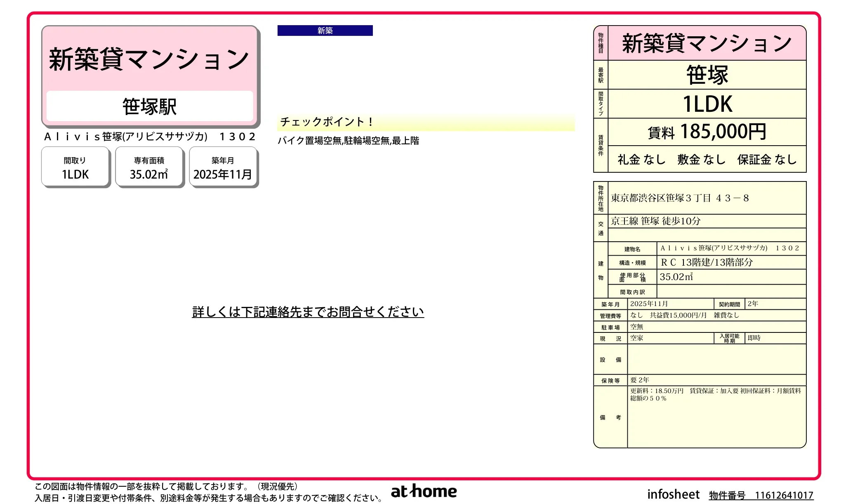
Task: Click the 詳しくは下記連絡先までお問合せください link
Action: point(308,312)
